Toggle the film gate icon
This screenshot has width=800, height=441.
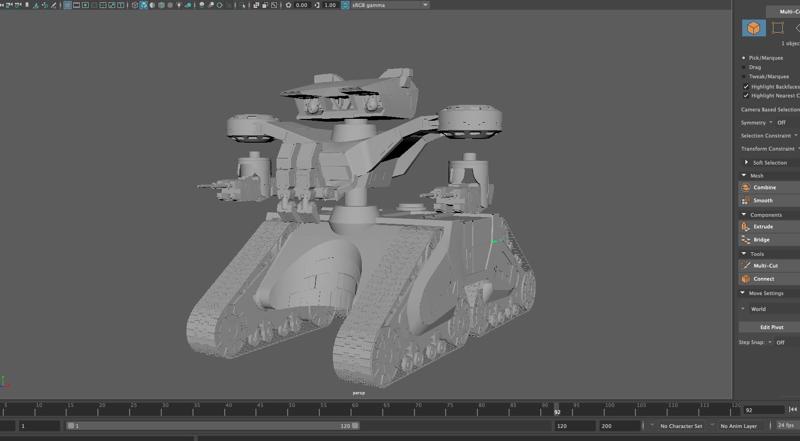76,5
